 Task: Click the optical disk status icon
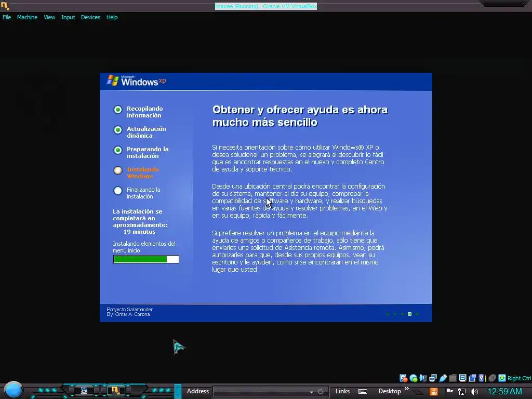click(413, 378)
